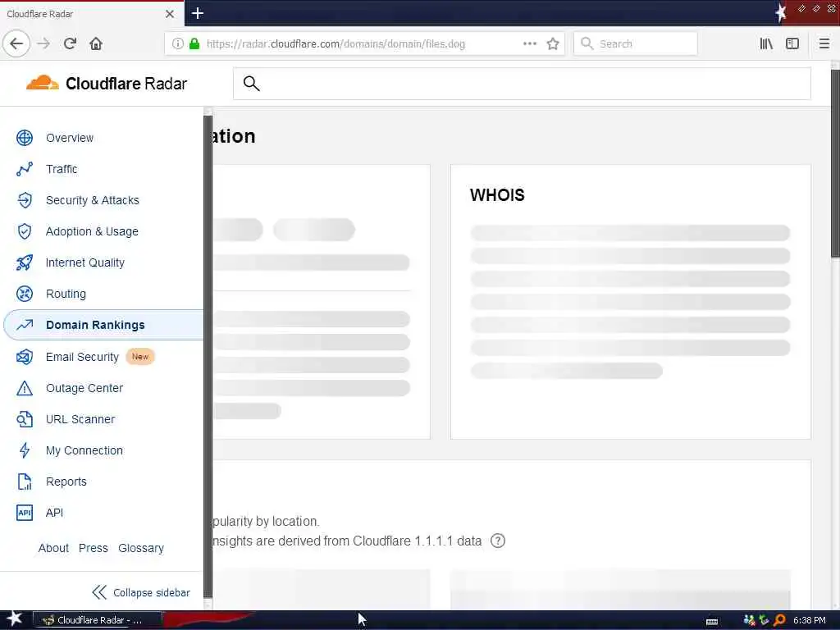Open the browser library icon
Image resolution: width=840 pixels, height=630 pixels.
[x=766, y=43]
